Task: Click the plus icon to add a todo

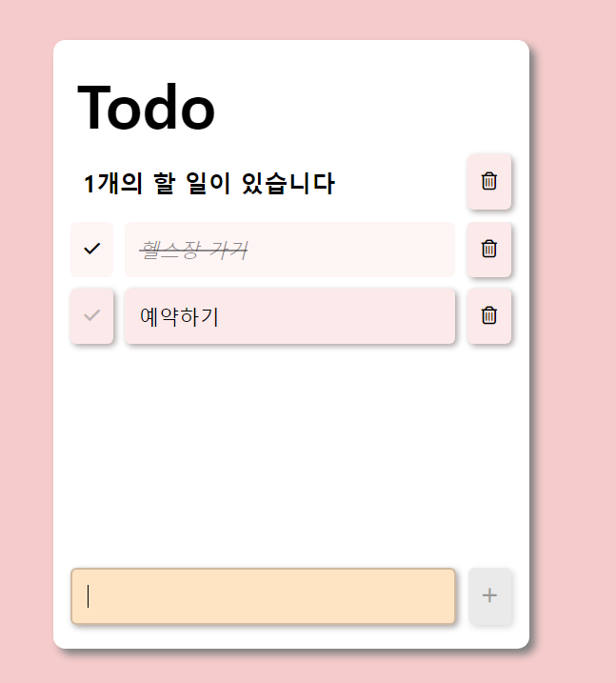Action: (x=489, y=595)
